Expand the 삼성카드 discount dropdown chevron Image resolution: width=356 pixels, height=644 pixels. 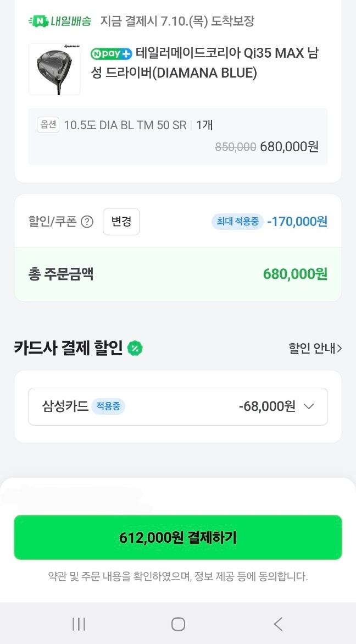309,406
